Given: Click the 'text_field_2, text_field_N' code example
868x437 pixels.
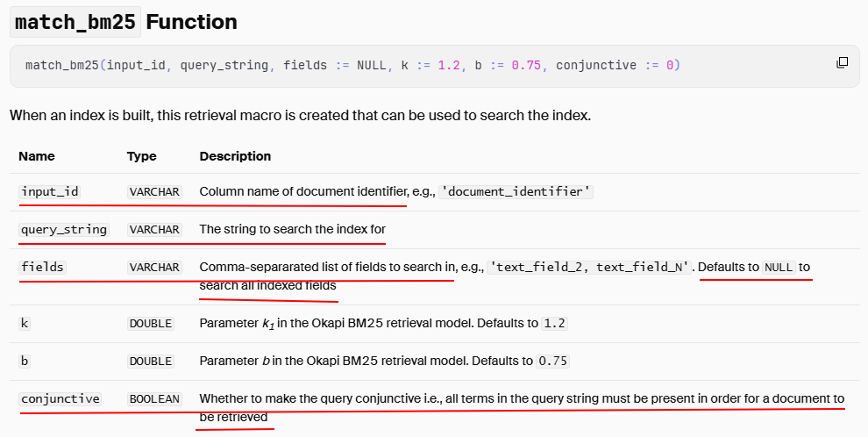Looking at the screenshot, I should tap(590, 267).
